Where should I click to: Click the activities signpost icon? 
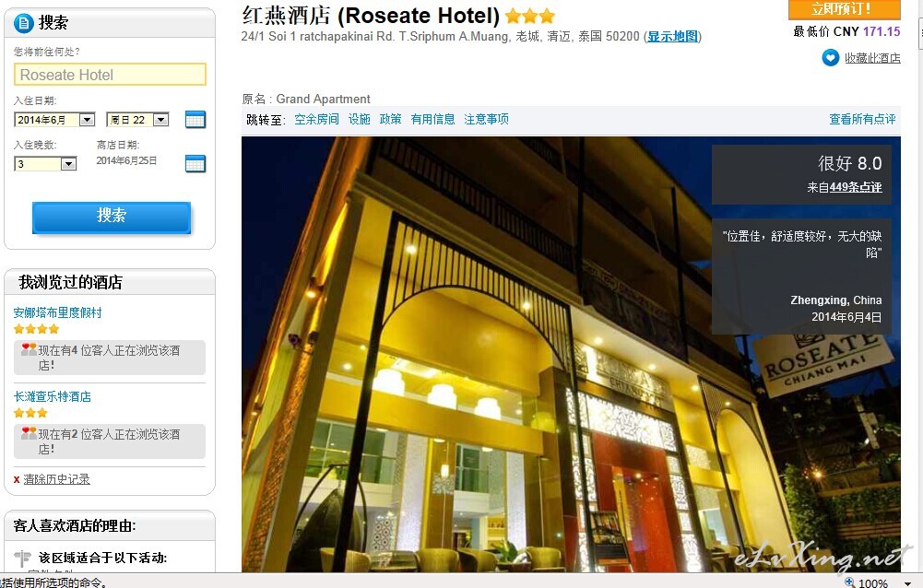click(x=22, y=558)
